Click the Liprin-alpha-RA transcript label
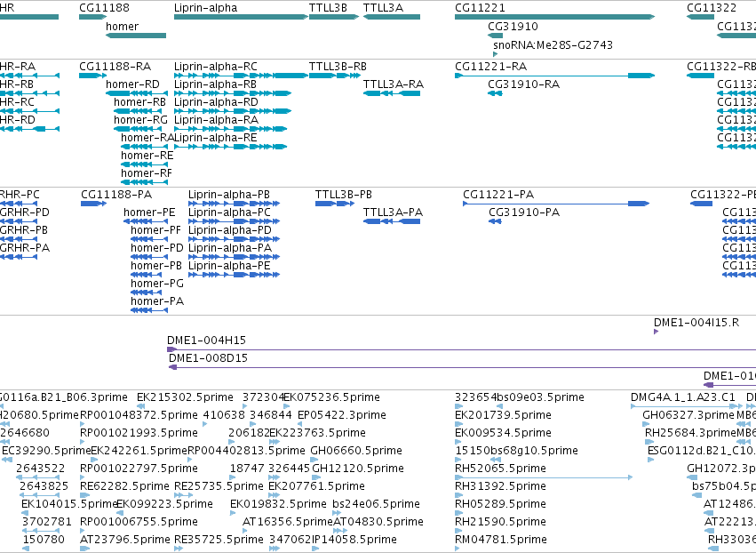The image size is (756, 553). click(x=216, y=120)
